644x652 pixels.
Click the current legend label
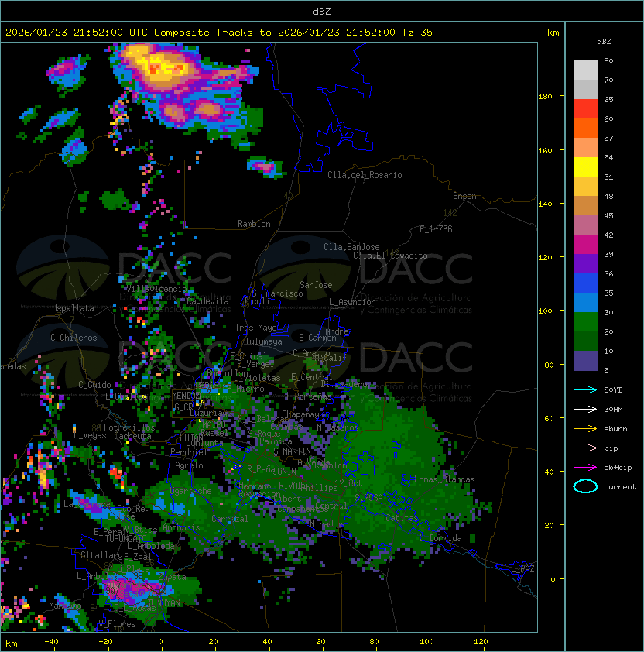click(620, 487)
